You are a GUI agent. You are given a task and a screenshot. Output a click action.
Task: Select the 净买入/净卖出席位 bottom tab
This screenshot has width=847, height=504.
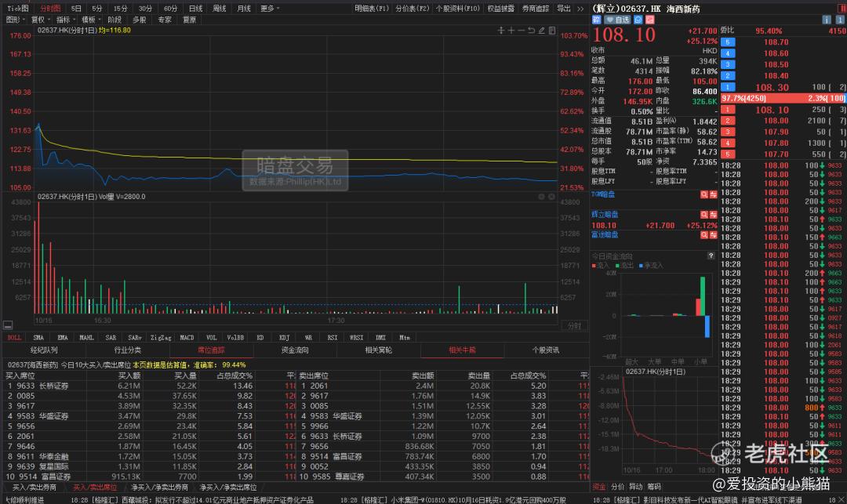pos(227,488)
